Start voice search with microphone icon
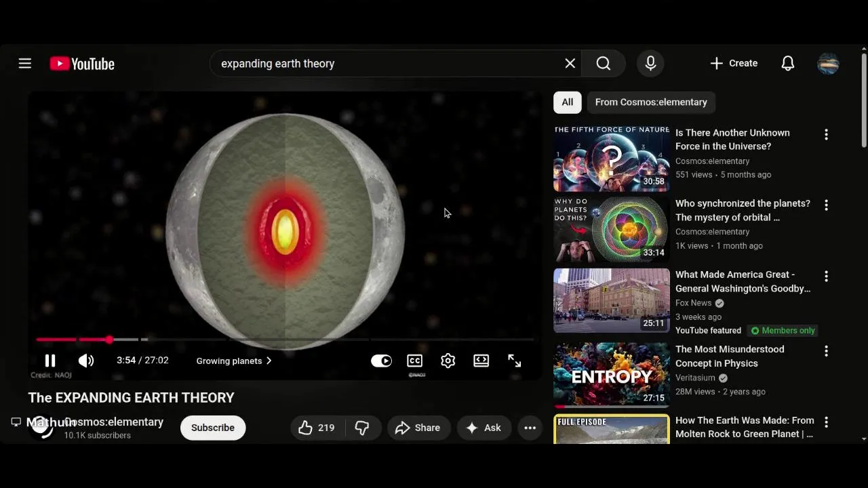Image resolution: width=868 pixels, height=488 pixels. [x=650, y=63]
